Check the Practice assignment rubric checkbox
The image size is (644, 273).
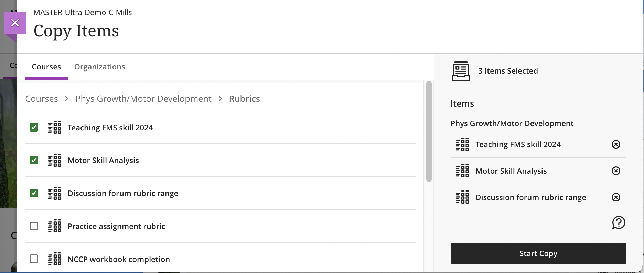tap(34, 226)
